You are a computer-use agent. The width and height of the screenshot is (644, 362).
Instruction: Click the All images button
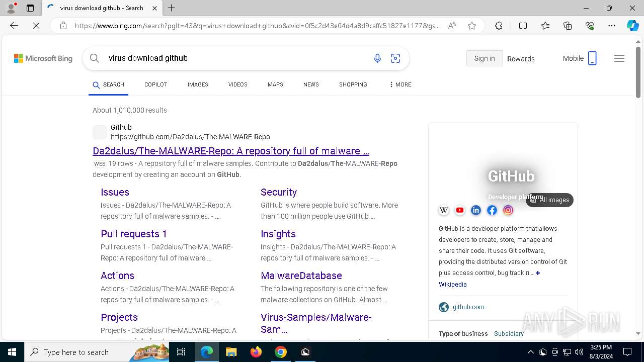pos(549,200)
